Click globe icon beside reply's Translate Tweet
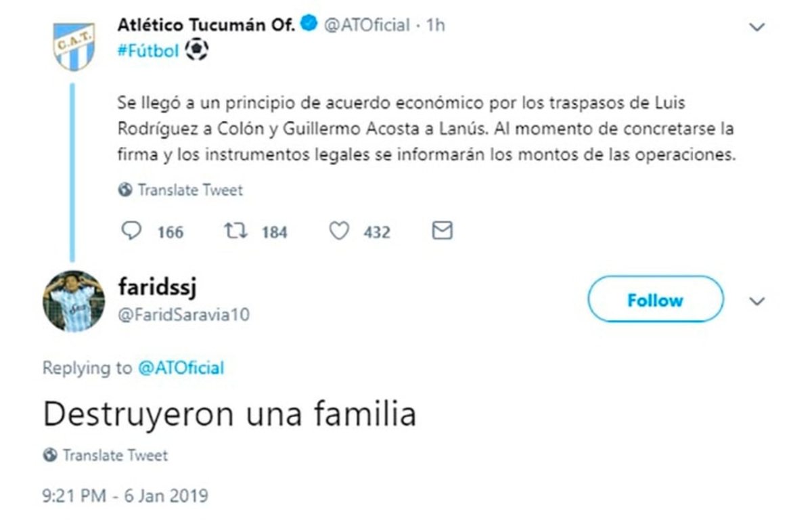This screenshot has height=524, width=812. click(50, 456)
